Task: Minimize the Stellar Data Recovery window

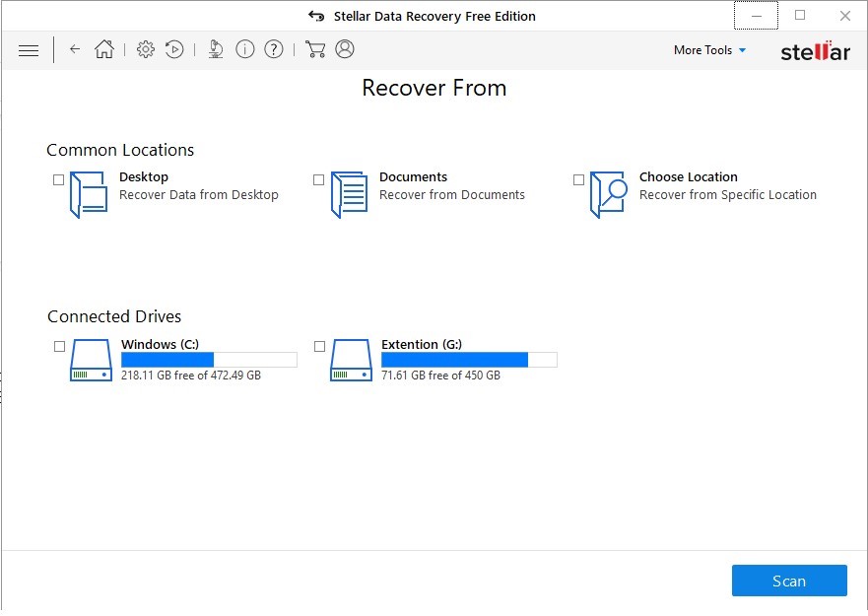Action: (757, 16)
